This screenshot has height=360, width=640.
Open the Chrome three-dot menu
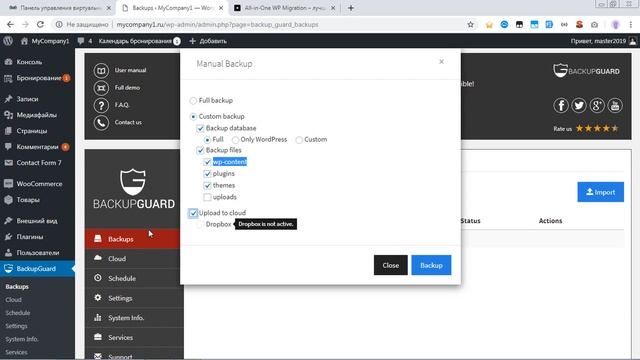click(x=631, y=24)
